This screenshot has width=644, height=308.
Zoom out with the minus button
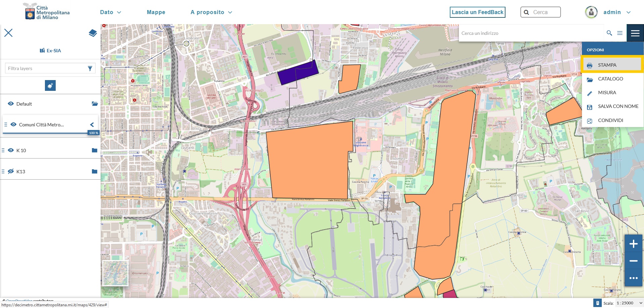click(x=633, y=261)
